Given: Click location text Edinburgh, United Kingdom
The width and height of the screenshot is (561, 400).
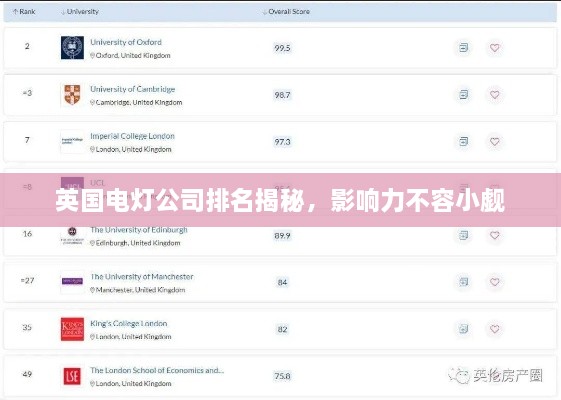Looking at the screenshot, I should 138,243.
